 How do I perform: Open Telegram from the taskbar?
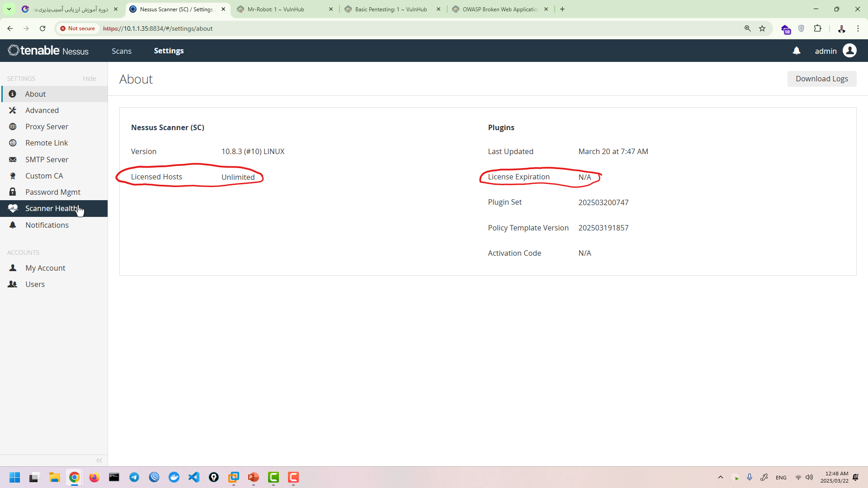pyautogui.click(x=134, y=477)
